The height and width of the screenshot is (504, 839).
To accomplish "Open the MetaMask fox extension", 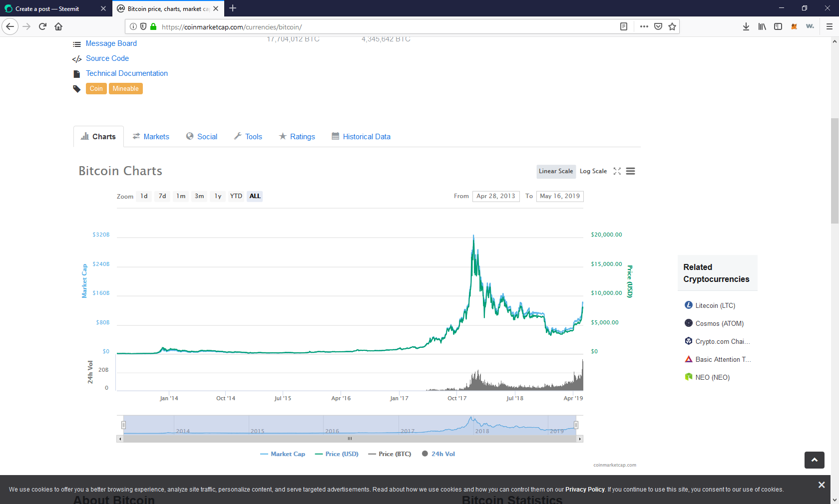I will point(794,26).
